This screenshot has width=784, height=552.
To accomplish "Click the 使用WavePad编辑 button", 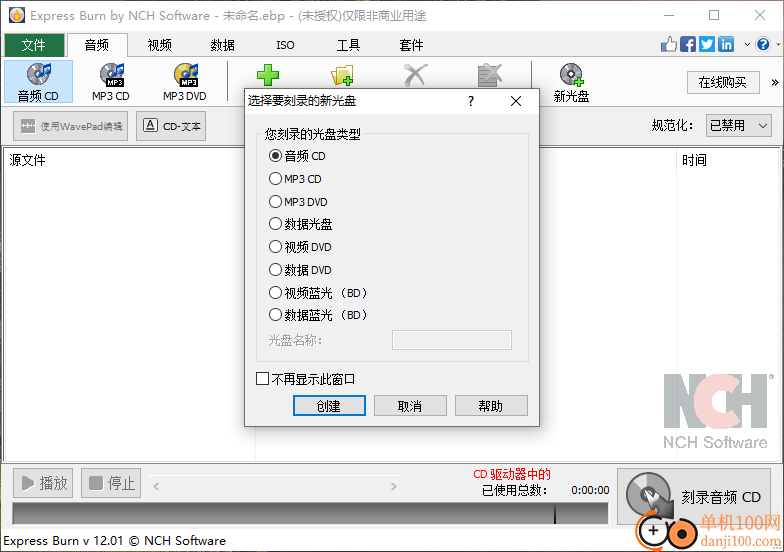I will tap(70, 126).
